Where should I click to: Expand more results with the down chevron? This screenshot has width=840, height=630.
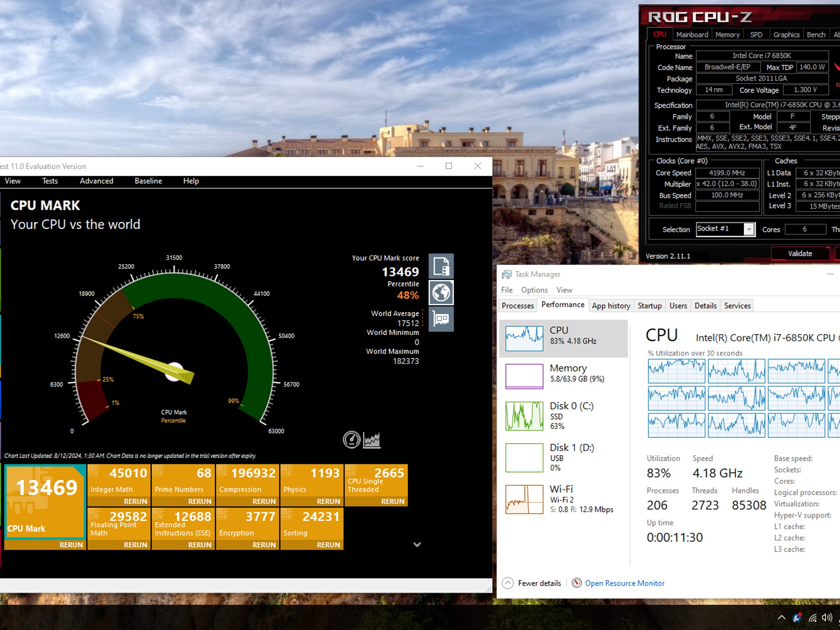[417, 545]
